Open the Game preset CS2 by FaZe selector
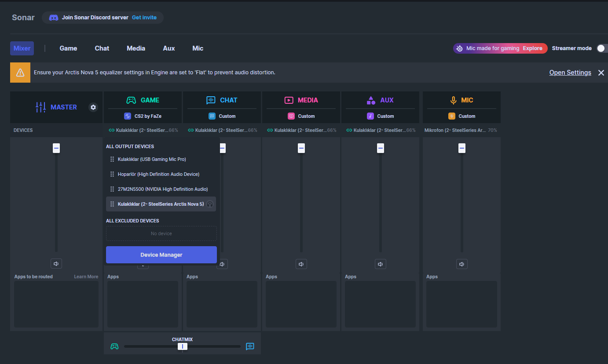Screen dimensions: 608x364 tap(143, 116)
